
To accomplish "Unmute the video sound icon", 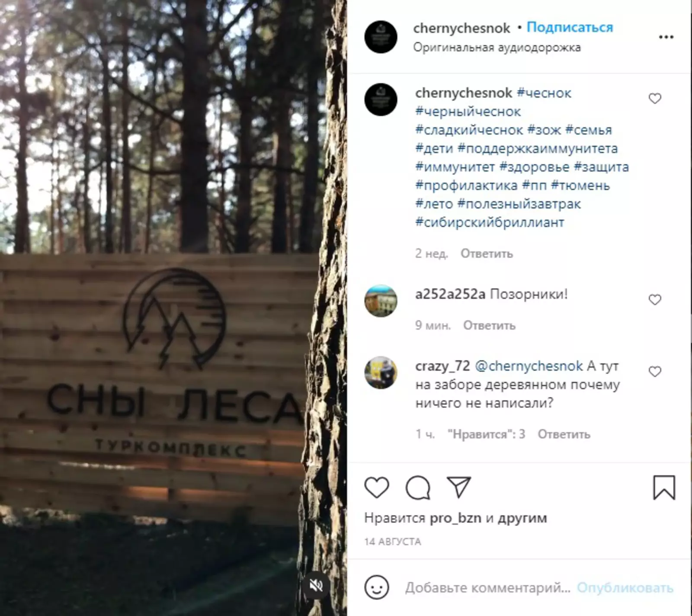I will coord(316,586).
